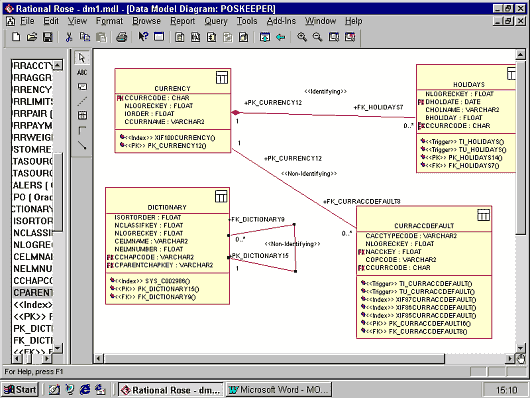Click the Start button on taskbar
The width and height of the screenshot is (530, 398).
coord(20,390)
